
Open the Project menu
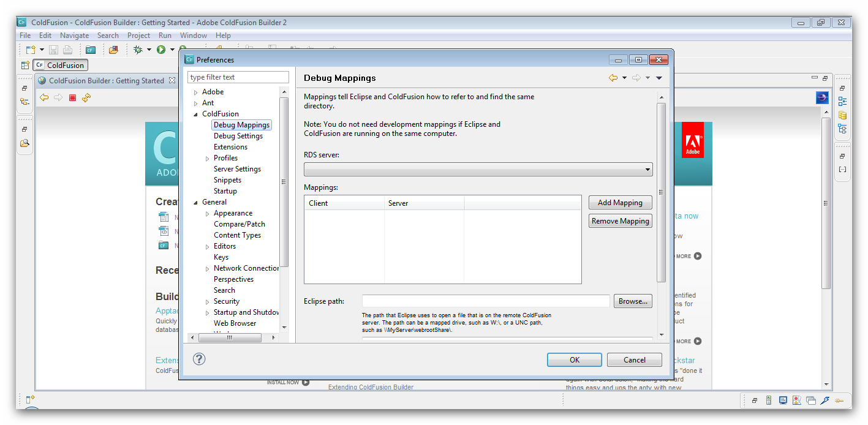pos(139,36)
